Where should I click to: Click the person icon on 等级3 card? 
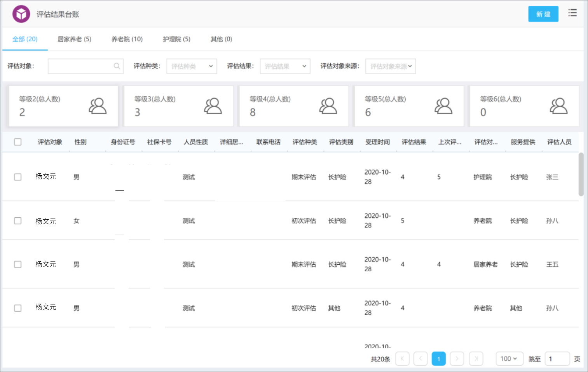tap(213, 106)
